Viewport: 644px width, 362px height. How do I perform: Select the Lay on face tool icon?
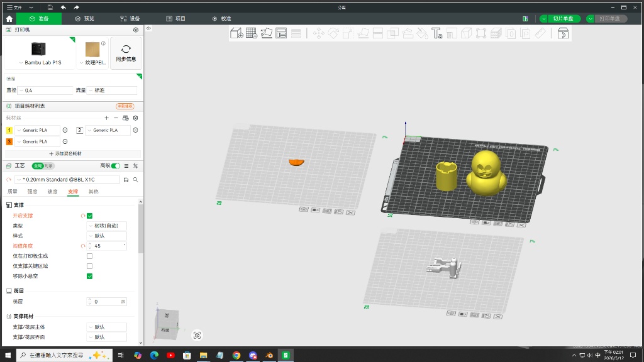point(363,33)
